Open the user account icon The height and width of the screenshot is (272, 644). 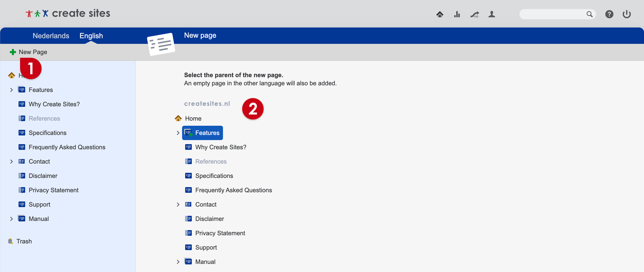pos(492,14)
